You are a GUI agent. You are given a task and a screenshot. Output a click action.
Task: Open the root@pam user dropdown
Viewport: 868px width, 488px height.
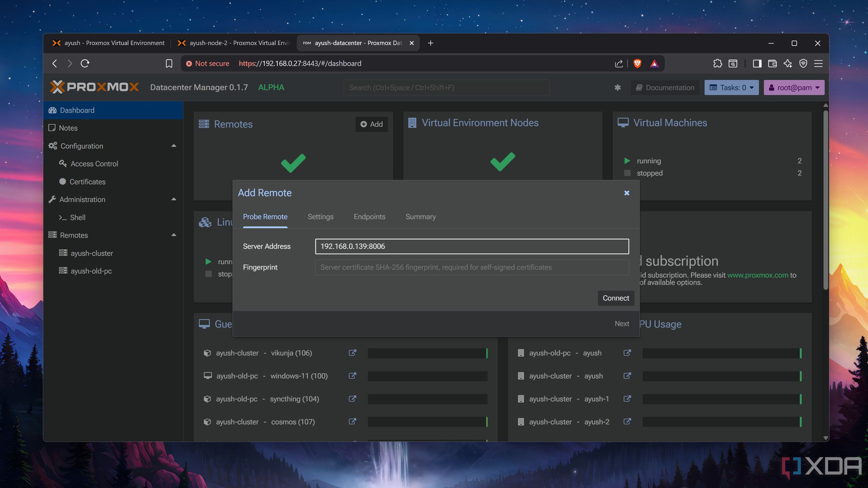794,88
